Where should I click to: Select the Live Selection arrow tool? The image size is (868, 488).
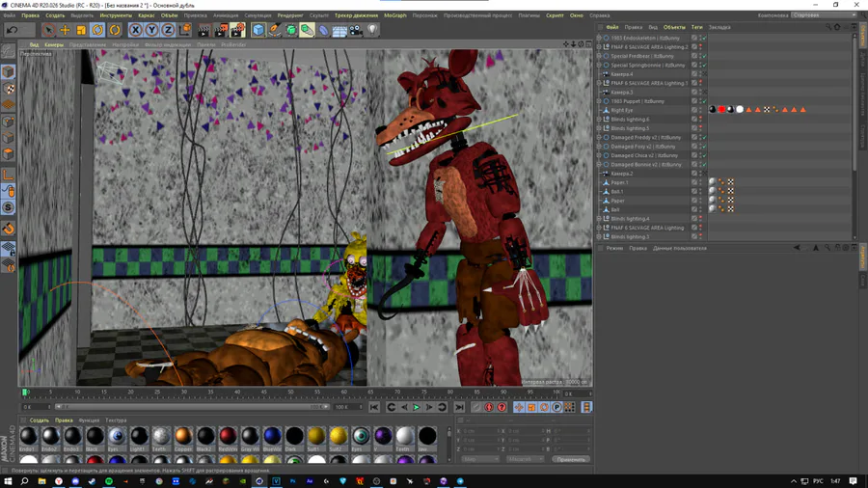(x=49, y=30)
